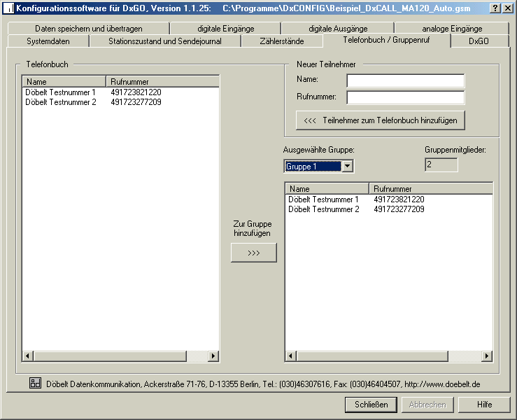Image resolution: width=517 pixels, height=420 pixels.
Task: Click right scroll arrow of group list
Action: [487, 356]
